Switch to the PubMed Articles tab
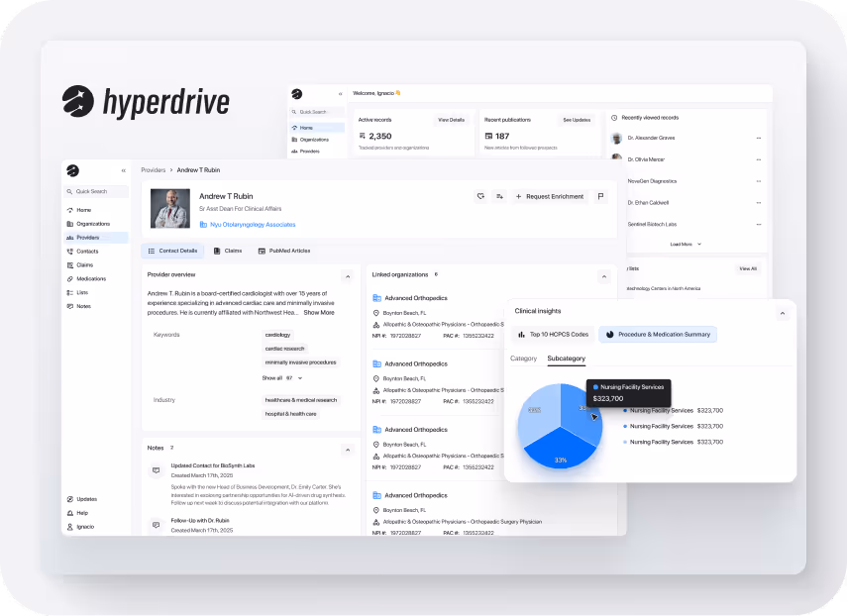The width and height of the screenshot is (847, 616). tap(284, 251)
